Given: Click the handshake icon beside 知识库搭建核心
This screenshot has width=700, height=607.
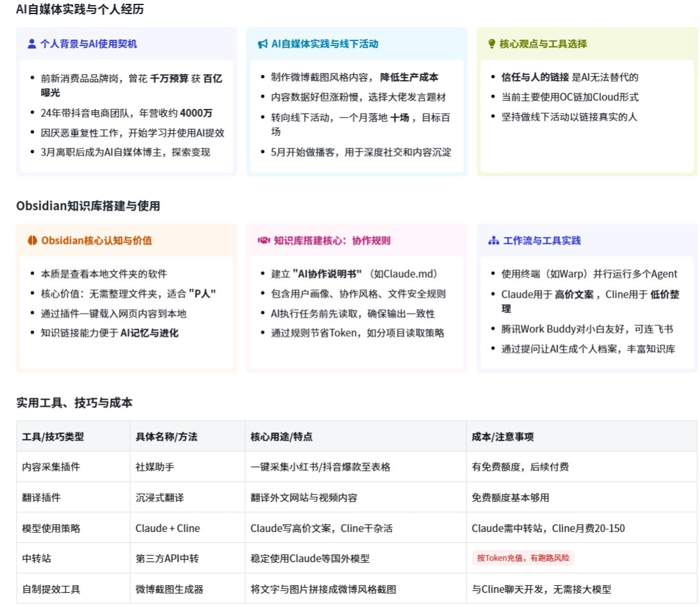Looking at the screenshot, I should [x=264, y=241].
